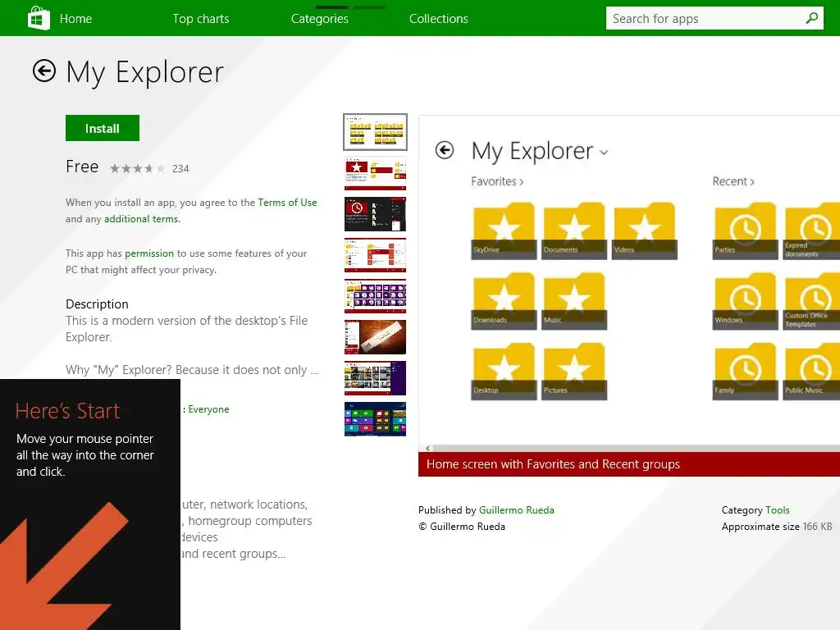The width and height of the screenshot is (840, 630).
Task: Click the search magnifier icon
Action: pyautogui.click(x=811, y=18)
